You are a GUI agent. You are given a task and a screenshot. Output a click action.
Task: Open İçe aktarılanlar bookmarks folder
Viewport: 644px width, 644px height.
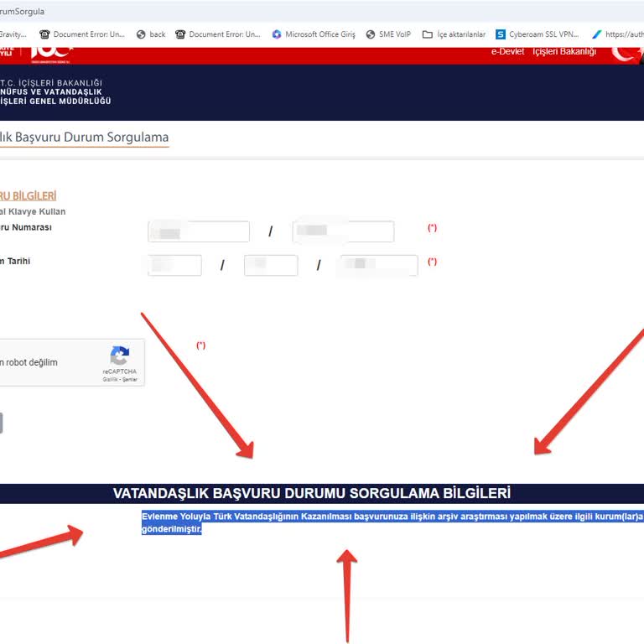454,34
